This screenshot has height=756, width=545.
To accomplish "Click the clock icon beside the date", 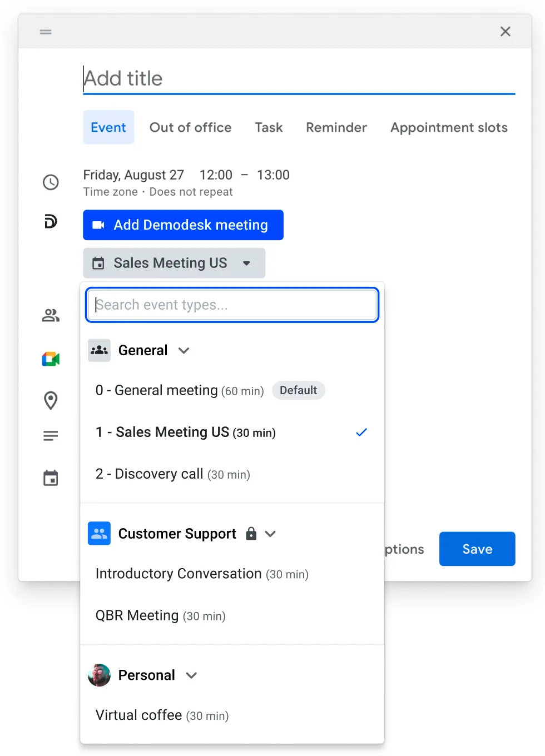I will click(51, 182).
